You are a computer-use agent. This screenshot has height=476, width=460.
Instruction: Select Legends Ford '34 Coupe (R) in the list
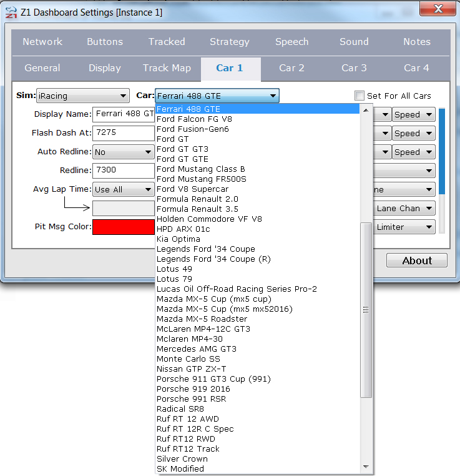pyautogui.click(x=257, y=259)
